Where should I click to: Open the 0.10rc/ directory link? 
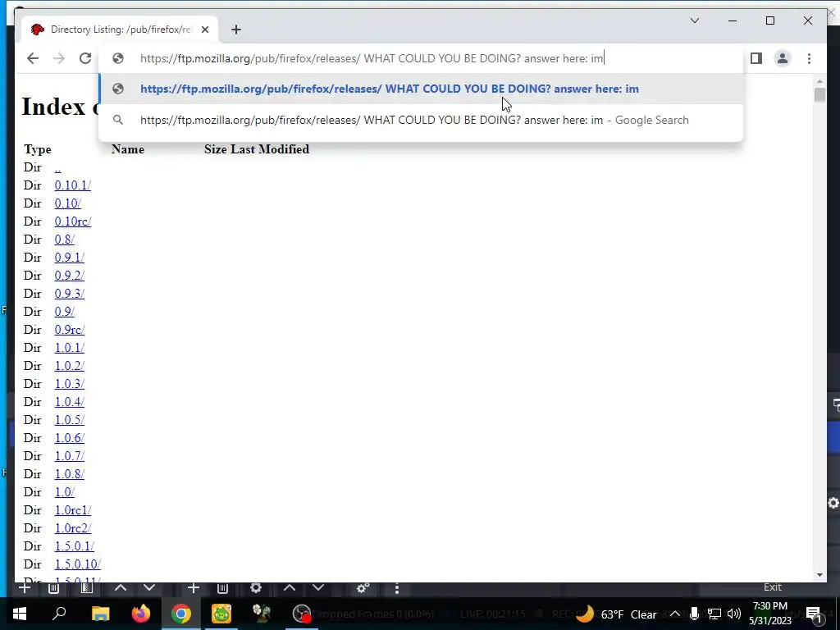73,221
